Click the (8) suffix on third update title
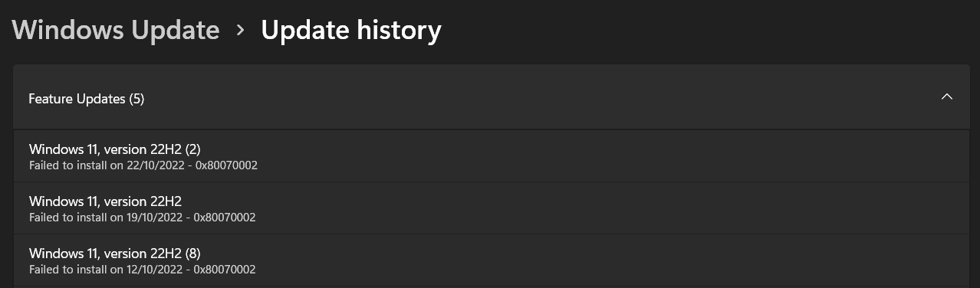980x288 pixels. pyautogui.click(x=192, y=254)
